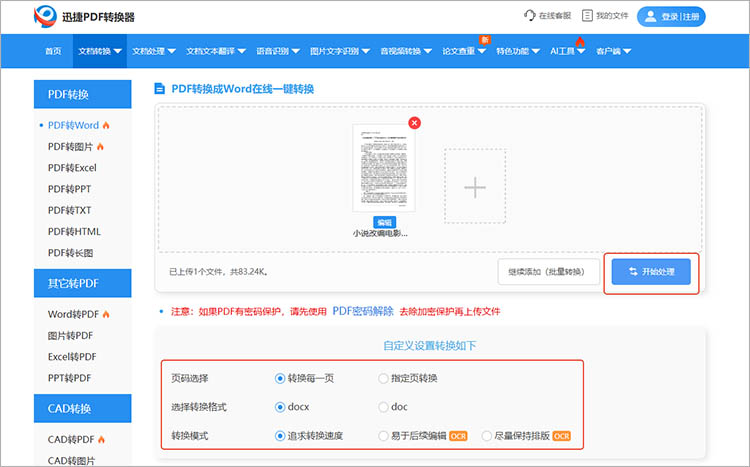Image resolution: width=750 pixels, height=467 pixels.
Task: Open the PDF密码解除 link
Action: [x=363, y=311]
